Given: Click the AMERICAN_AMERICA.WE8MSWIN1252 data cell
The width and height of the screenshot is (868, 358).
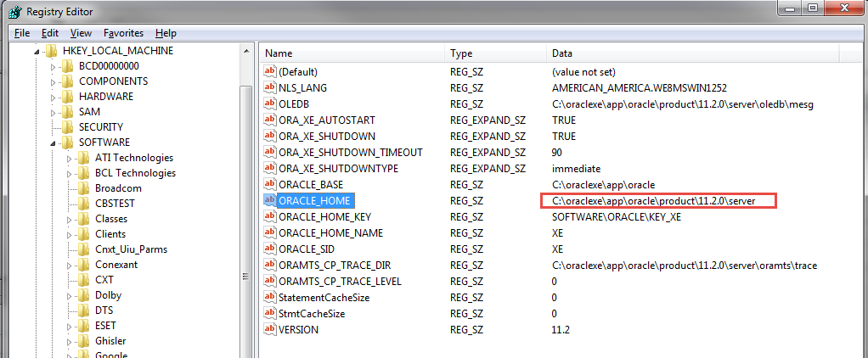Looking at the screenshot, I should click(x=639, y=88).
